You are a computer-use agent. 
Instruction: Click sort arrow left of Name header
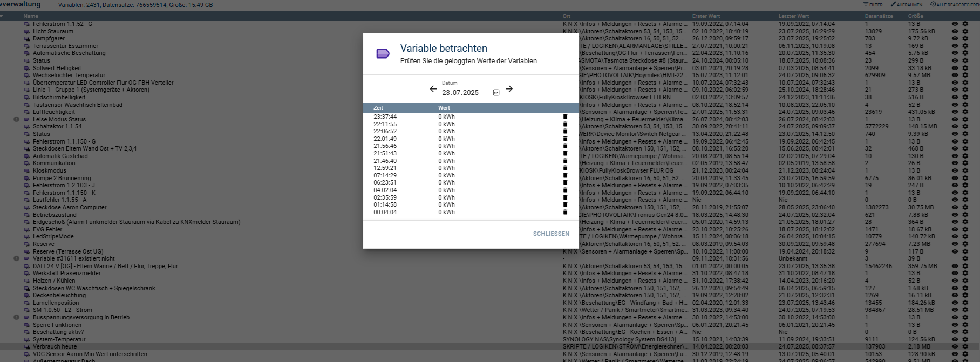(x=2, y=16)
